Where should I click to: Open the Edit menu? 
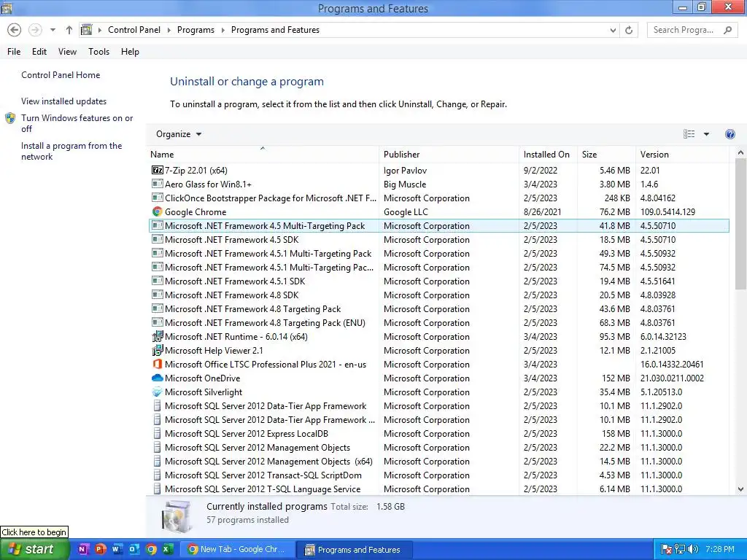pos(39,52)
